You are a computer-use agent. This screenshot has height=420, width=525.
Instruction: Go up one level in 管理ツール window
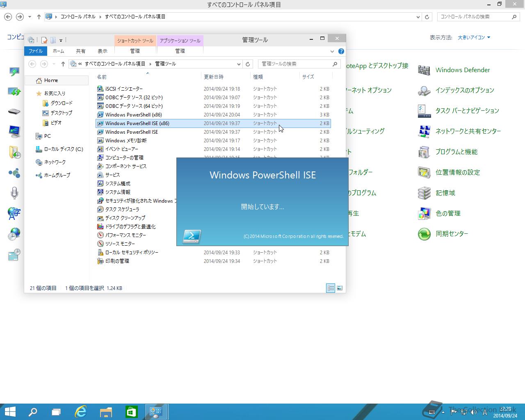click(x=63, y=64)
